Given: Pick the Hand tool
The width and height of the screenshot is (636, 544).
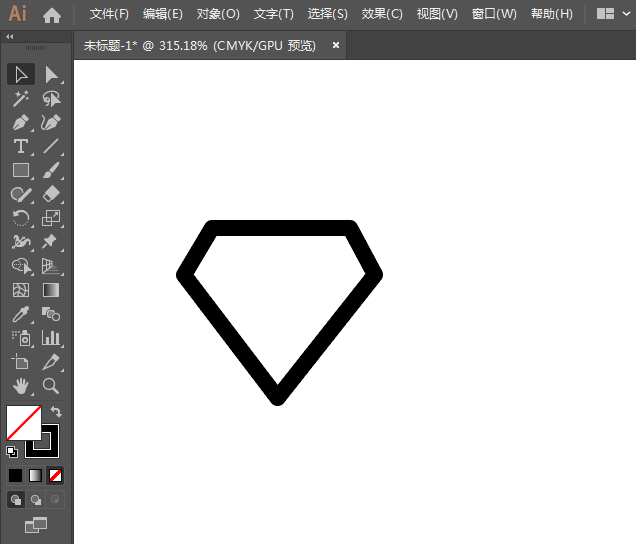Looking at the screenshot, I should coord(20,386).
